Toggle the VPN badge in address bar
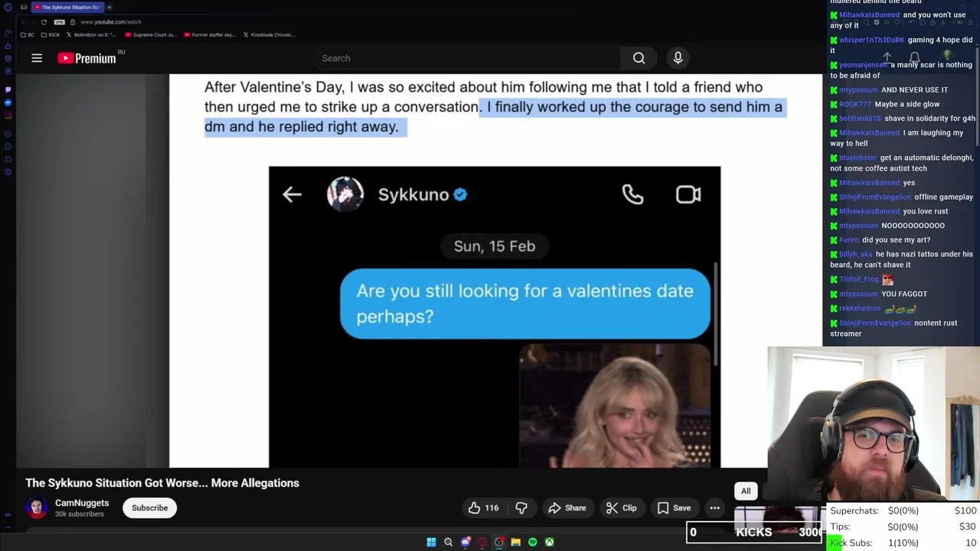The image size is (980, 551). pos(60,22)
